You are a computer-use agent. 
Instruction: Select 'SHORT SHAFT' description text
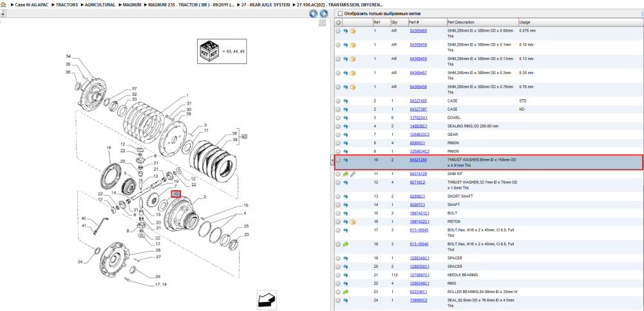(459, 196)
